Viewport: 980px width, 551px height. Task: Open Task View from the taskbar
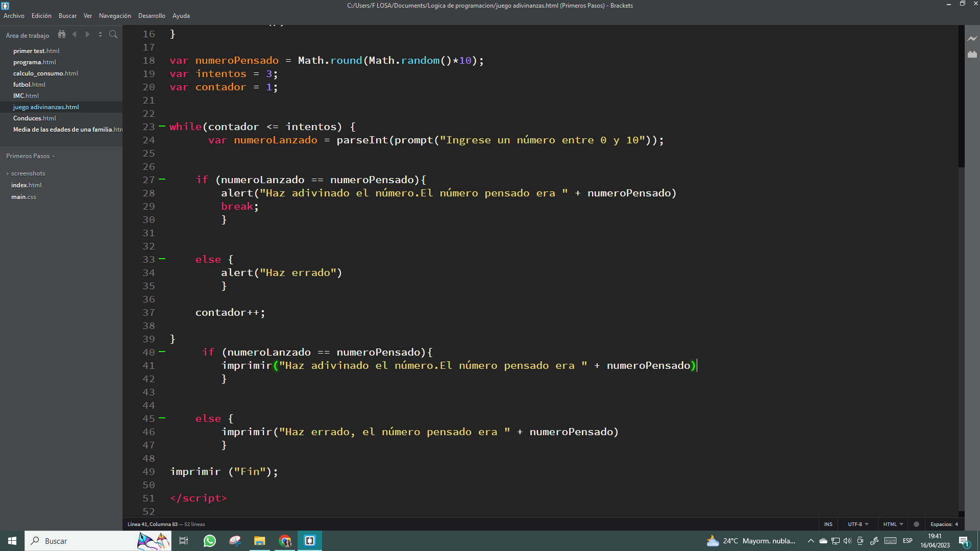click(x=184, y=541)
